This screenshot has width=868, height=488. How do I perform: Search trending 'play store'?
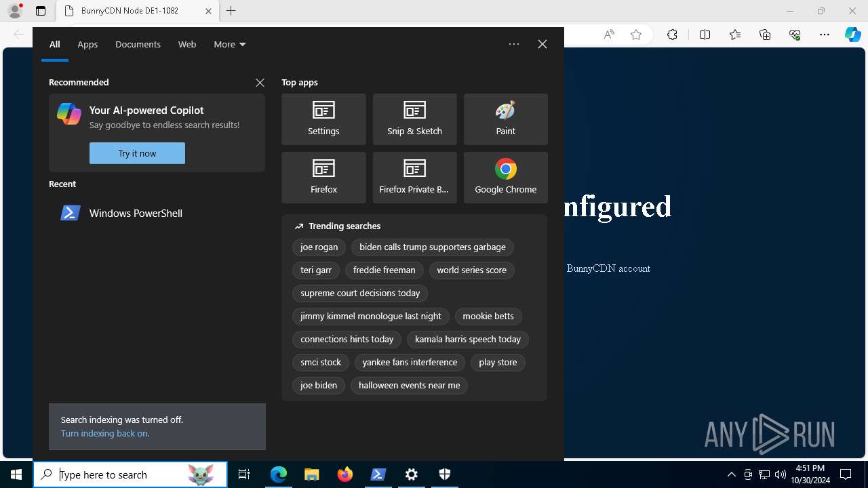[498, 363]
